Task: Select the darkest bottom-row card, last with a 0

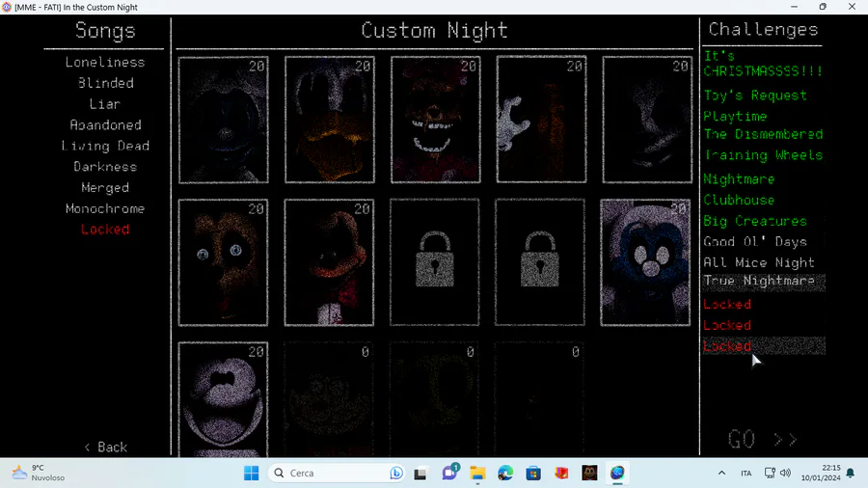Action: coord(540,399)
